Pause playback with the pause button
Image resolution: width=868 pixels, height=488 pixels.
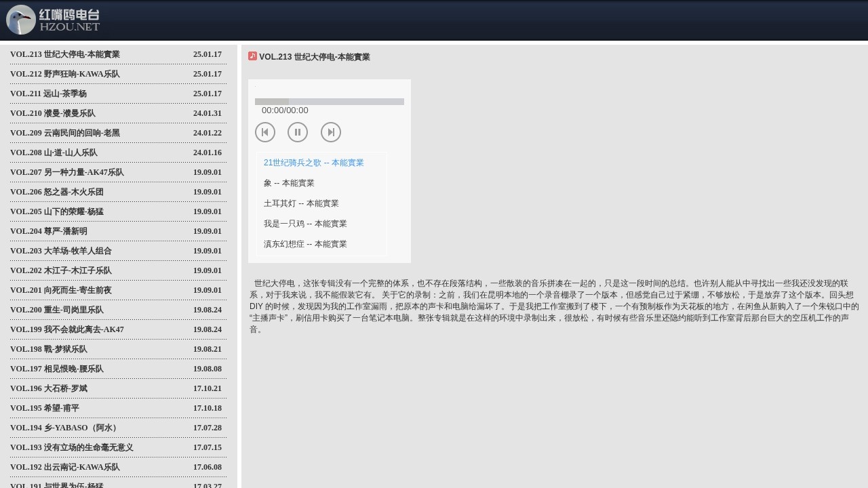298,132
